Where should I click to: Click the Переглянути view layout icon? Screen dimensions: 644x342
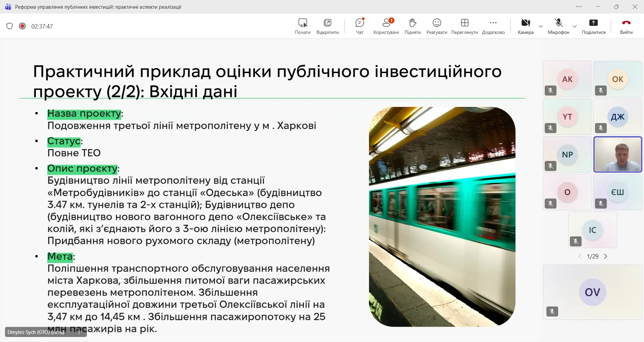coord(465,23)
